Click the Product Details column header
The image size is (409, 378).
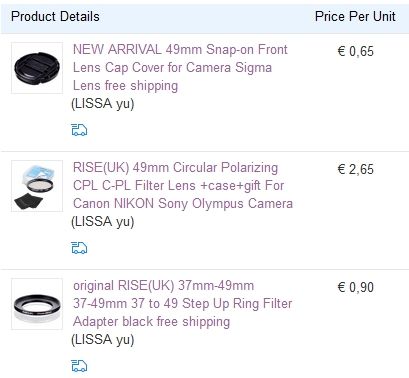[x=55, y=16]
